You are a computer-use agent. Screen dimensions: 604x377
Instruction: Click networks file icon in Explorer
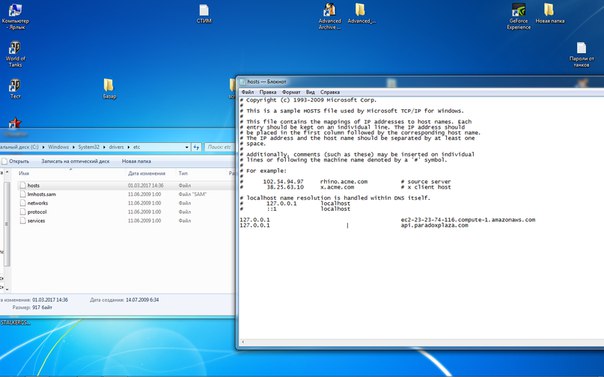coord(23,203)
